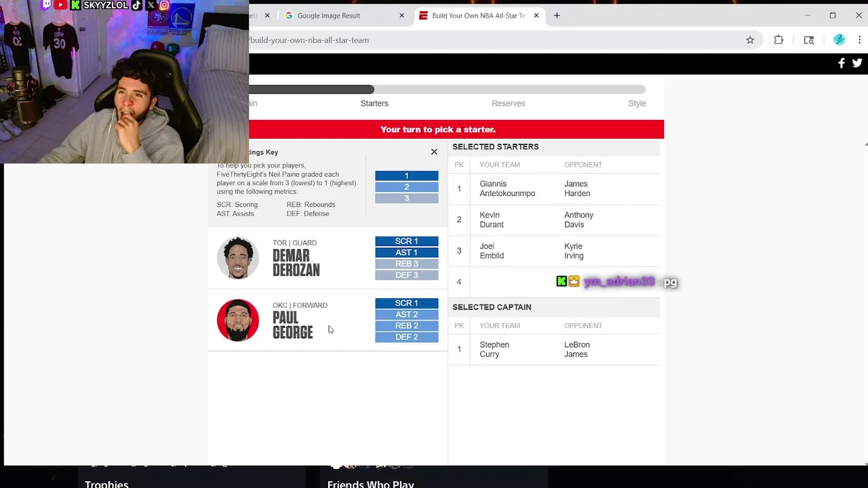Image resolution: width=868 pixels, height=488 pixels.
Task: Close the Build Your Own NBA All-Star tab
Action: [x=536, y=16]
